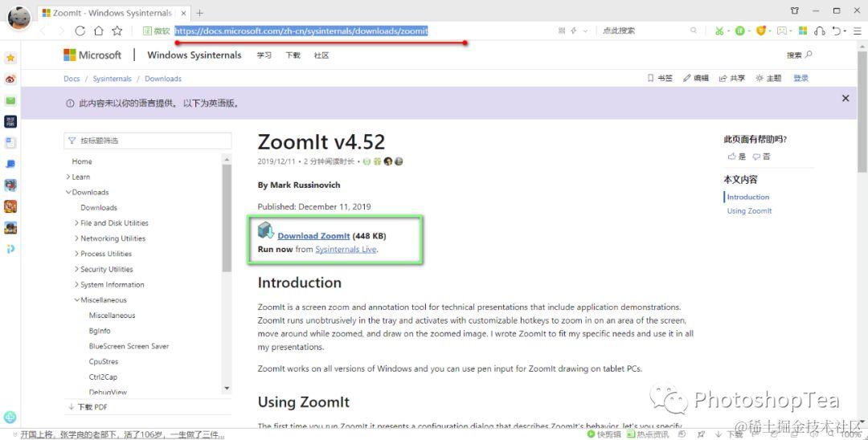Close the purple language notice banner
Image resolution: width=868 pixels, height=440 pixels.
point(845,99)
